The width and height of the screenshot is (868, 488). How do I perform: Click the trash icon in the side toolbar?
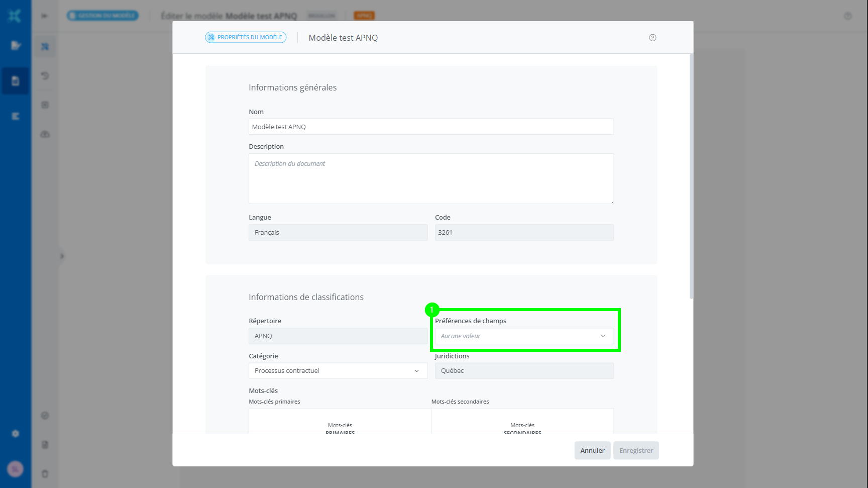click(x=45, y=474)
